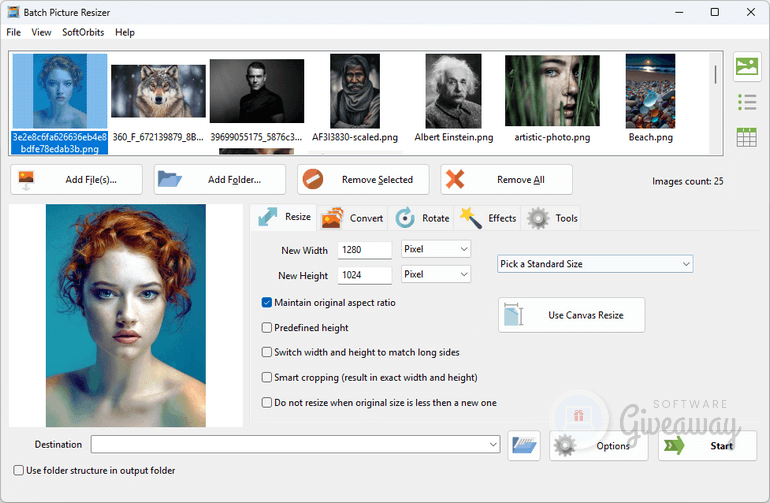Expand Pick a Standard Size dropdown

595,264
